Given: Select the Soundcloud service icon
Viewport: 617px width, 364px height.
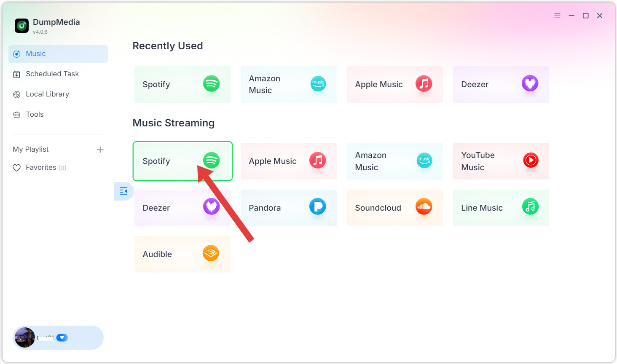Looking at the screenshot, I should tap(424, 206).
